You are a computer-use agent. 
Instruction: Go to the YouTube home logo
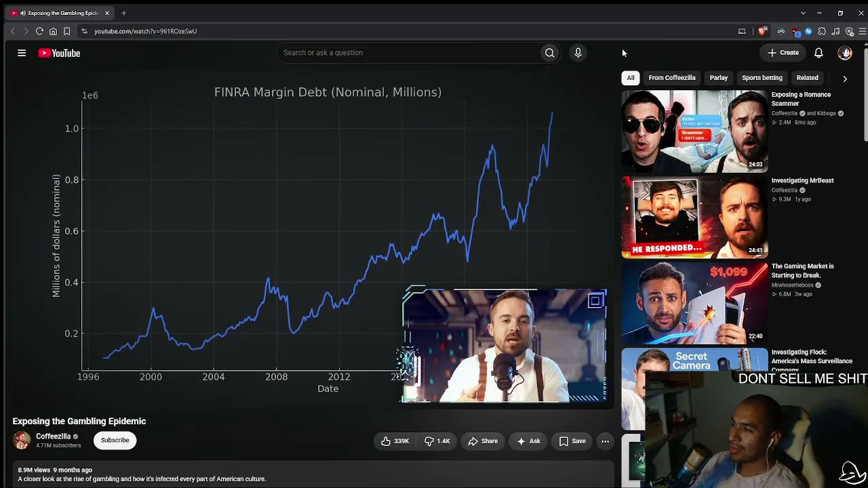[x=59, y=53]
